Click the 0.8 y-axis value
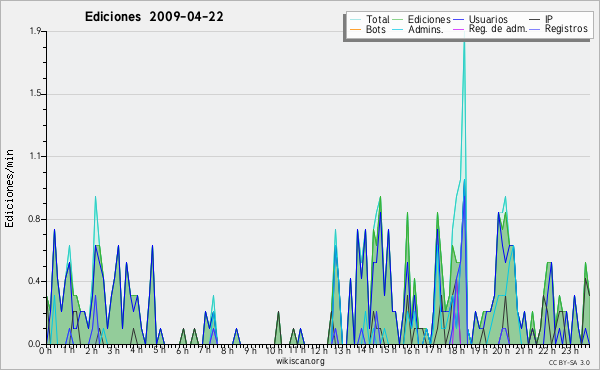The width and height of the screenshot is (600, 370). tap(35, 219)
